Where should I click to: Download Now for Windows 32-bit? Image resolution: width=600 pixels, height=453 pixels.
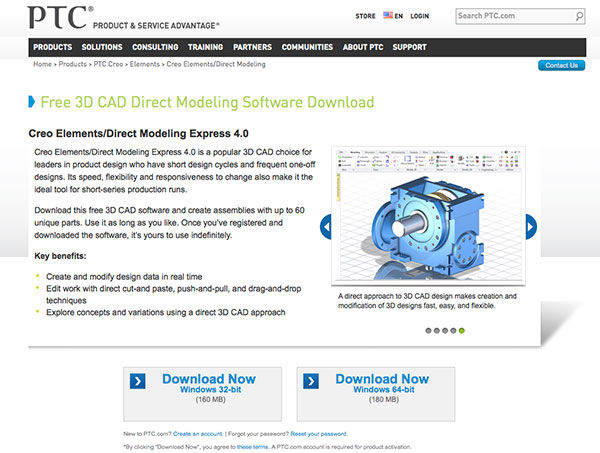(x=202, y=394)
